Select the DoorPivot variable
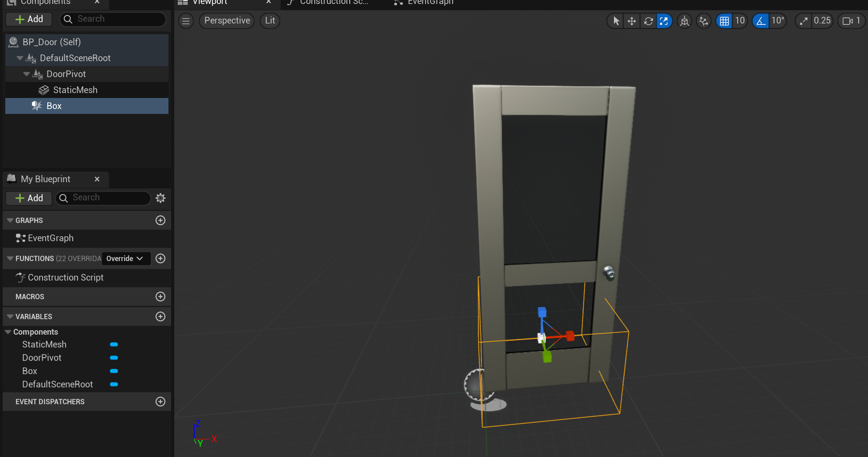 (x=42, y=358)
